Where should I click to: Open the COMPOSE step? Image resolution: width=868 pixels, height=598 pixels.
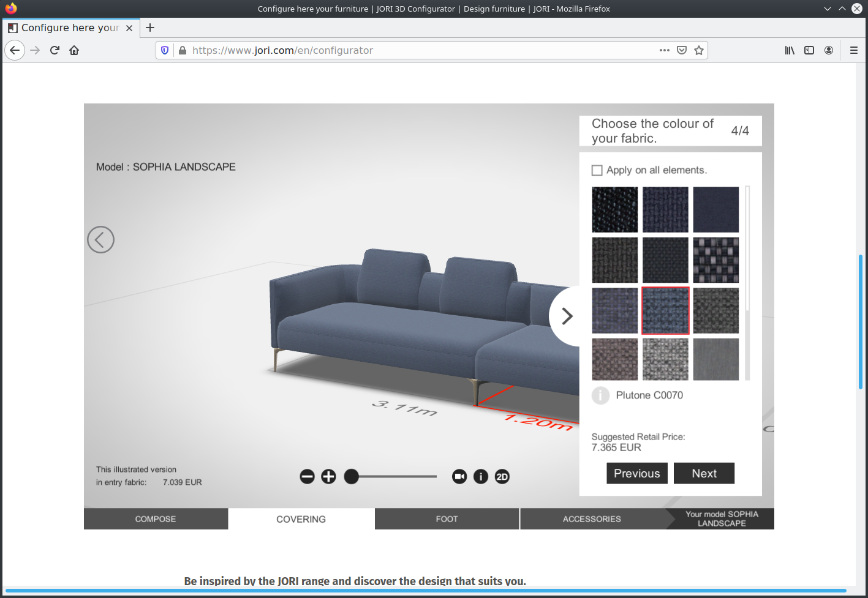156,519
